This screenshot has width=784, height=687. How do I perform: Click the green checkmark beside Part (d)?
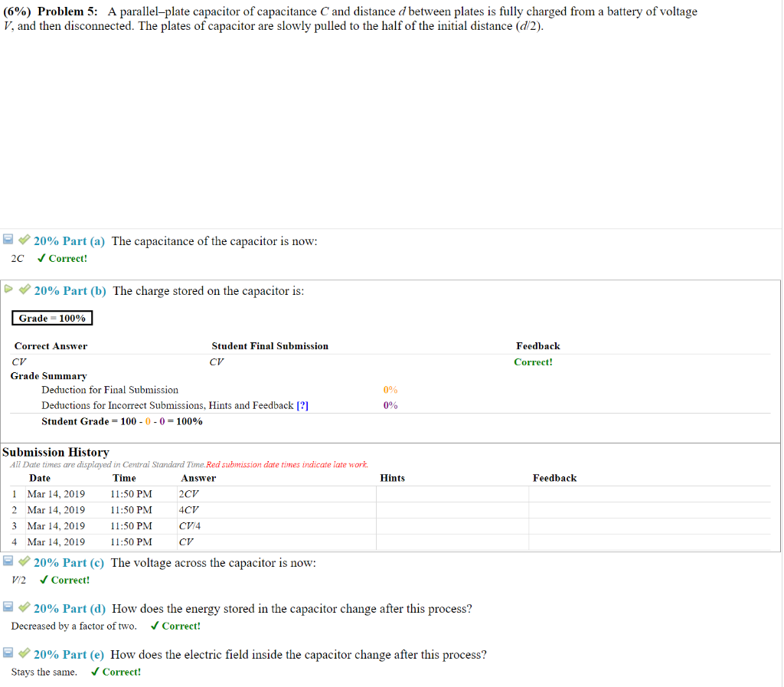click(x=24, y=607)
